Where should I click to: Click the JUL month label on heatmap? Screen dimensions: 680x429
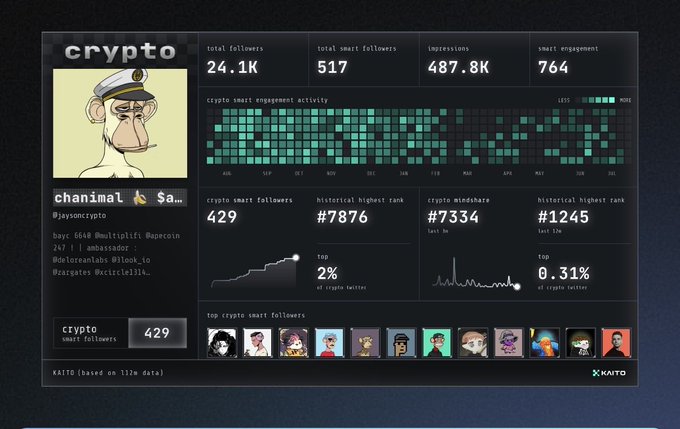(612, 173)
